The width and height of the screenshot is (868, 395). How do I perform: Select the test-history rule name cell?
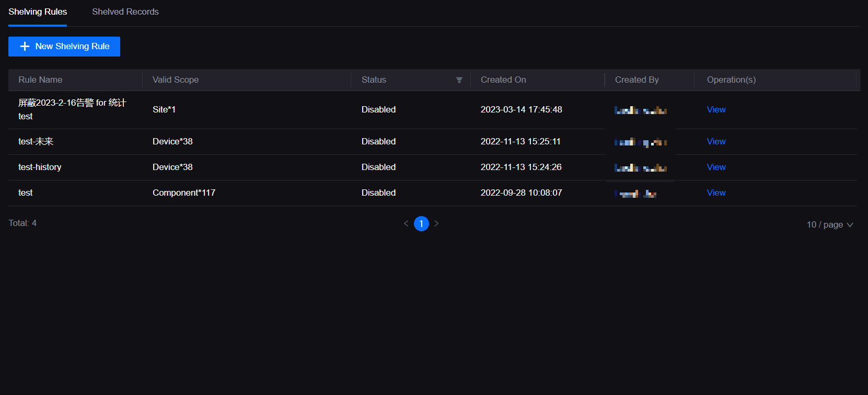click(x=40, y=167)
